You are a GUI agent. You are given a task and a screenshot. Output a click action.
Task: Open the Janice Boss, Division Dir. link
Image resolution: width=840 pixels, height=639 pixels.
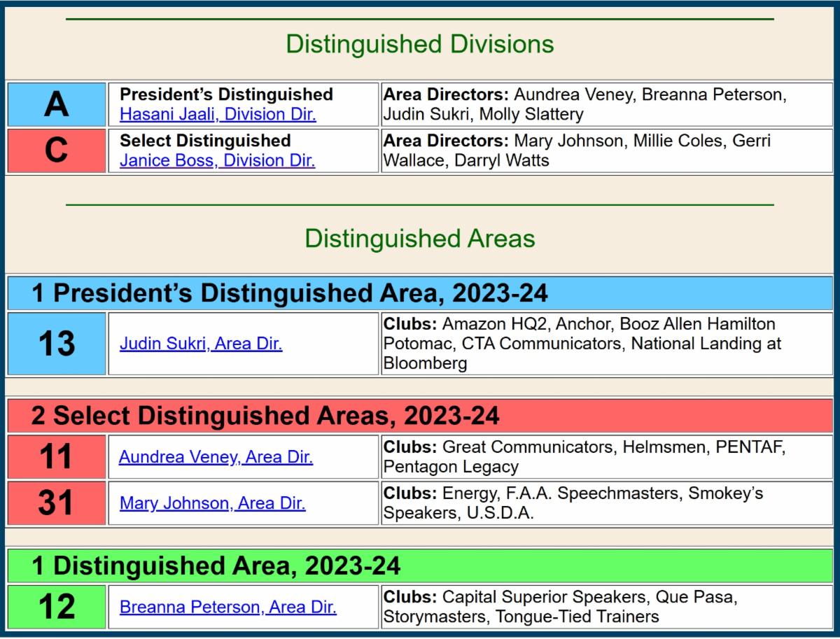point(217,161)
